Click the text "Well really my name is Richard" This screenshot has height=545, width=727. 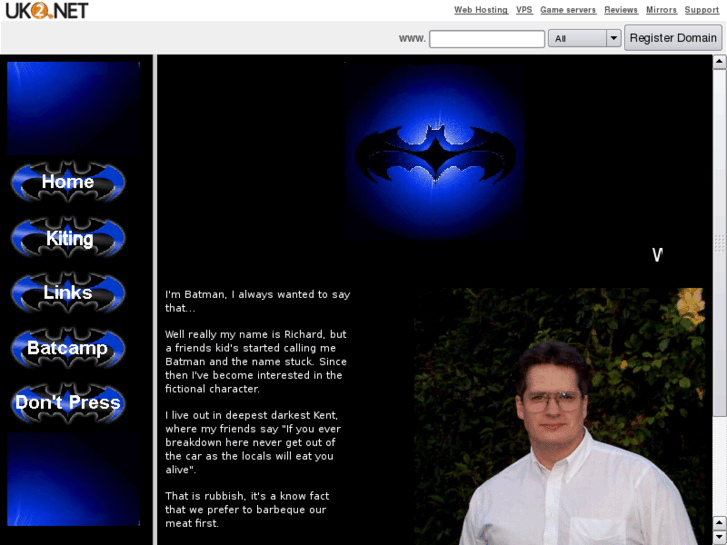pos(244,334)
